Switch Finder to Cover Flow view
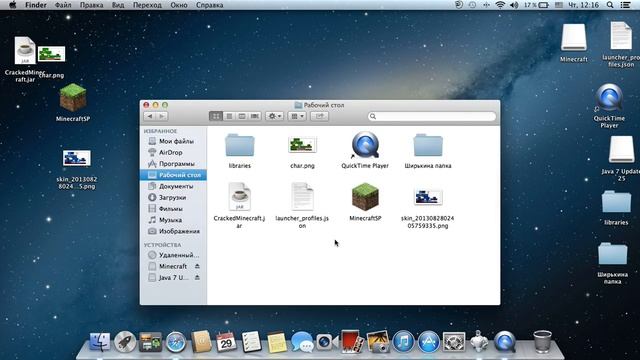This screenshot has height=360, width=640. tap(255, 116)
